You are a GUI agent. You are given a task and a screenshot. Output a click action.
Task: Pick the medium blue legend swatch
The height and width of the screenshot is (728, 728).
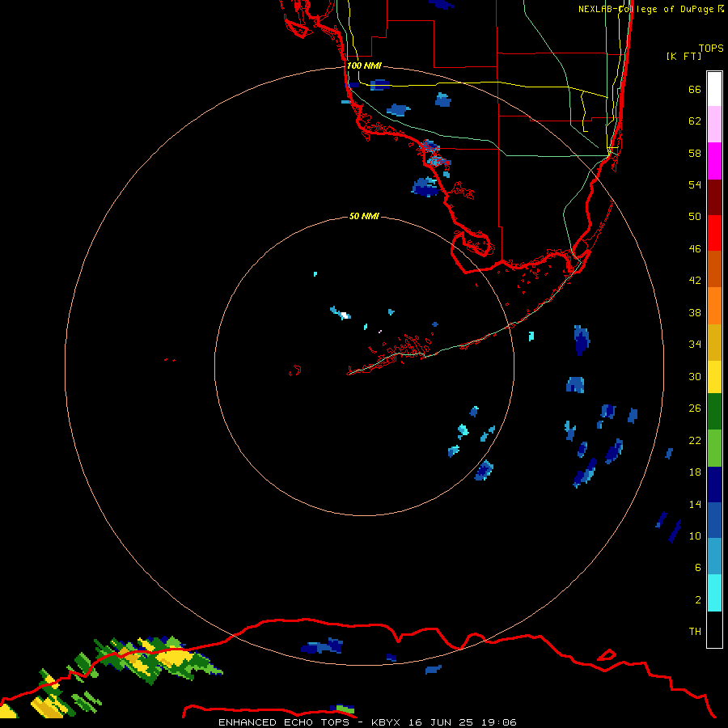(714, 520)
